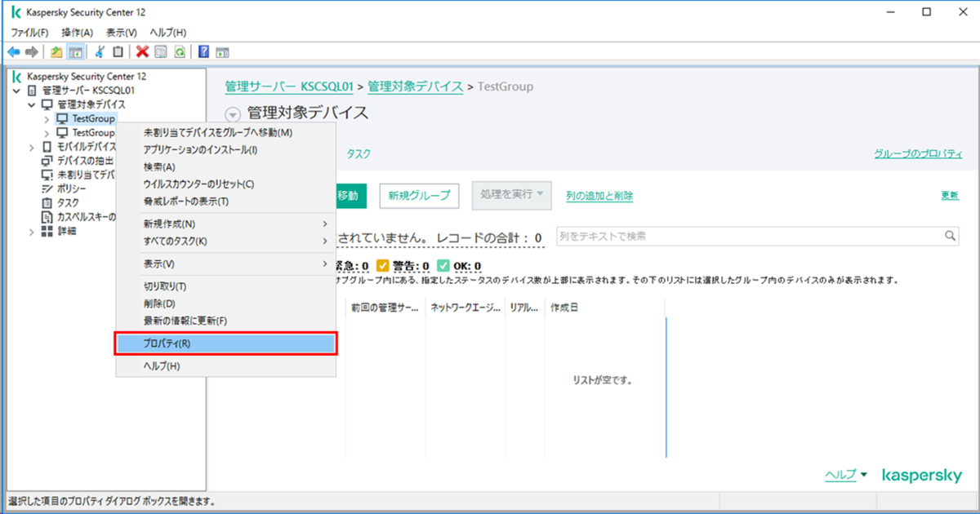
Task: Switch to the タスク tab
Action: 359,153
